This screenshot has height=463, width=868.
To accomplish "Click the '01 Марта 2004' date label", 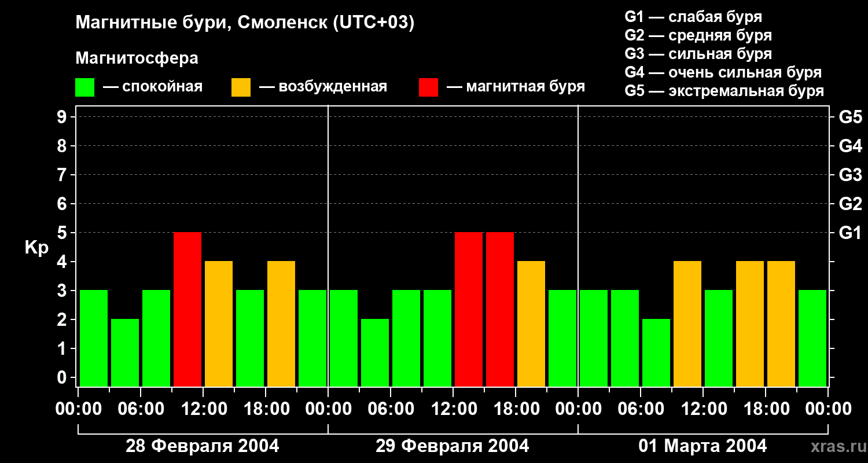I will pyautogui.click(x=703, y=446).
